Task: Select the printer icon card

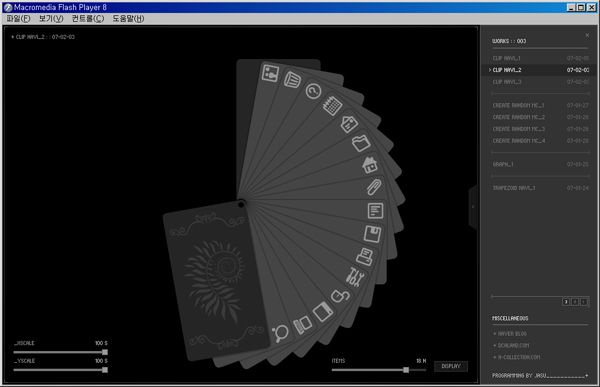Action: click(365, 256)
